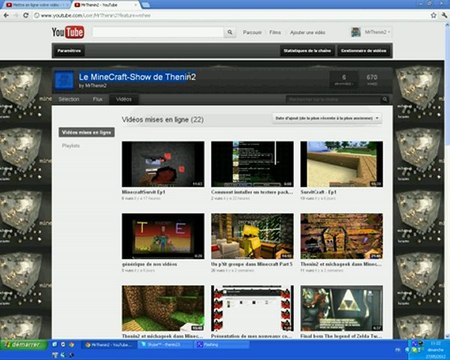The width and height of the screenshot is (450, 360).
Task: Open the Chrome wrench menu
Action: point(444,15)
